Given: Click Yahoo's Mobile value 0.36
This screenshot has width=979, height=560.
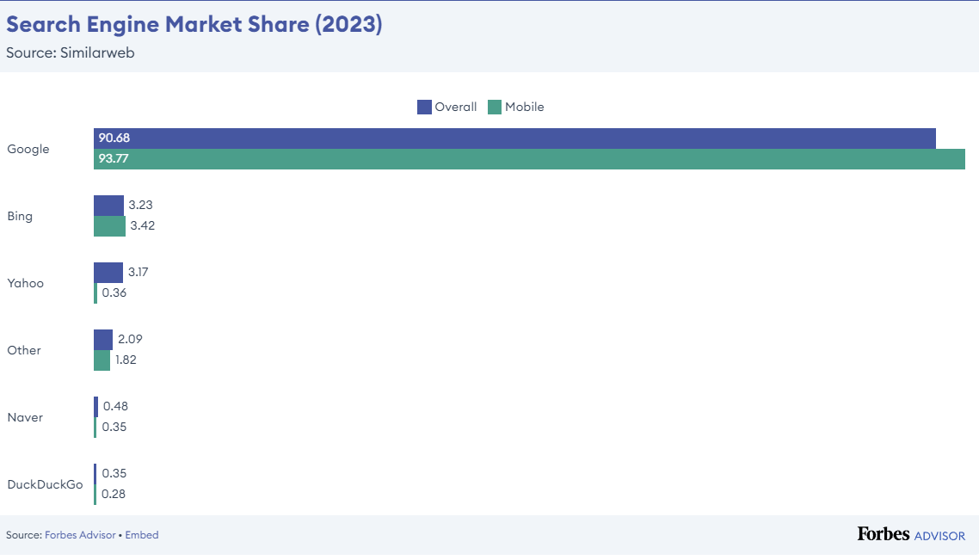Looking at the screenshot, I should 114,292.
